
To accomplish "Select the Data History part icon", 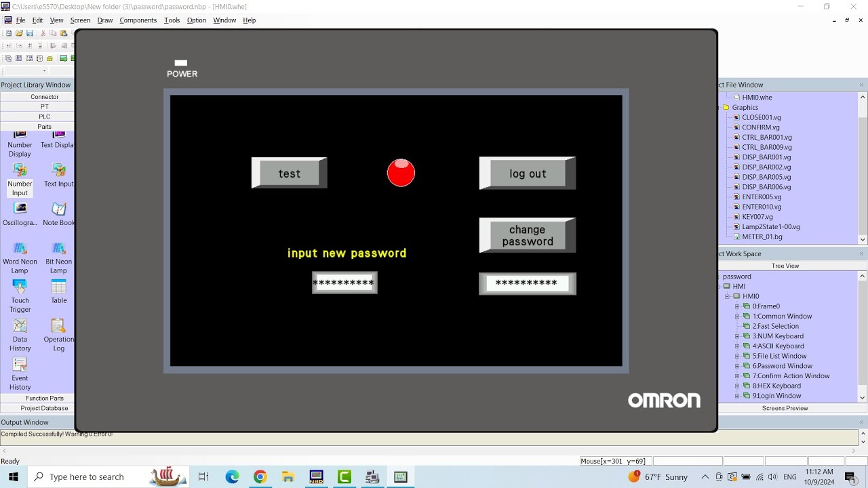I will [20, 325].
